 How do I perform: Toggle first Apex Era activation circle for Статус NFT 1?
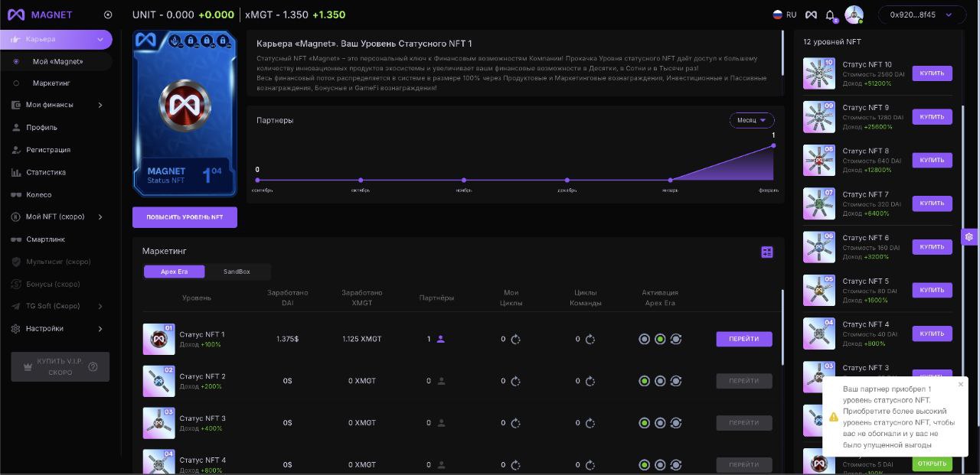tap(644, 339)
